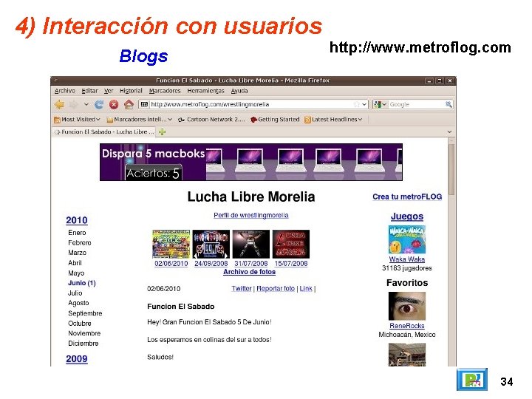Click into the Google search box
The height and width of the screenshot is (399, 532).
(416, 104)
